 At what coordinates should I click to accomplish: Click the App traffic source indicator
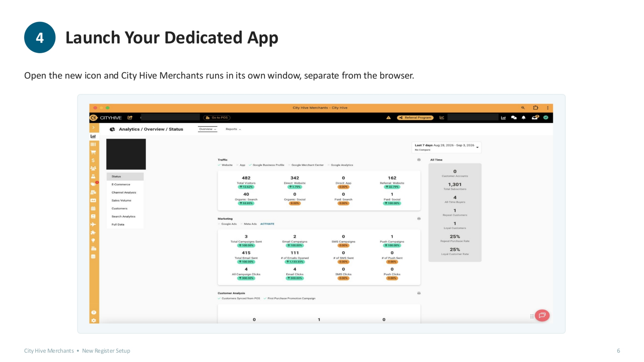pyautogui.click(x=241, y=165)
